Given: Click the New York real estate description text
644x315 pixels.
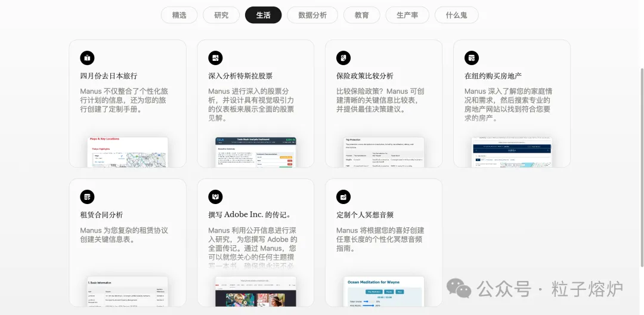Looking at the screenshot, I should (x=508, y=105).
